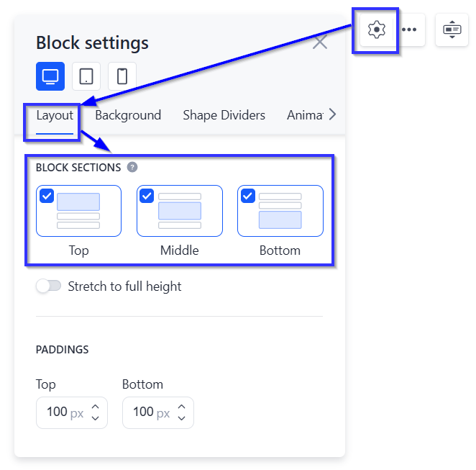Uncheck the Bottom block section
This screenshot has height=470, width=476.
(x=248, y=196)
